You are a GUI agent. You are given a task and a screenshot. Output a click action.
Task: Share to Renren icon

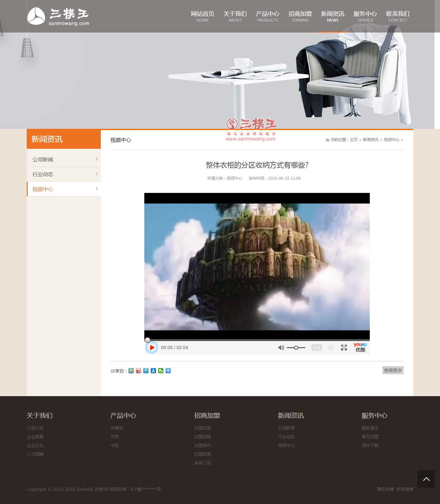(x=153, y=371)
